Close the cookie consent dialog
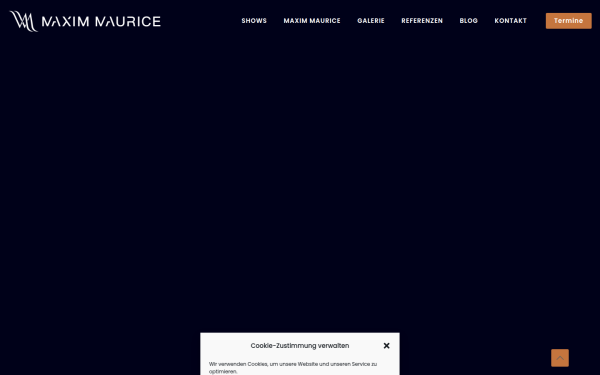Screen dimensions: 600x375 pos(386,346)
